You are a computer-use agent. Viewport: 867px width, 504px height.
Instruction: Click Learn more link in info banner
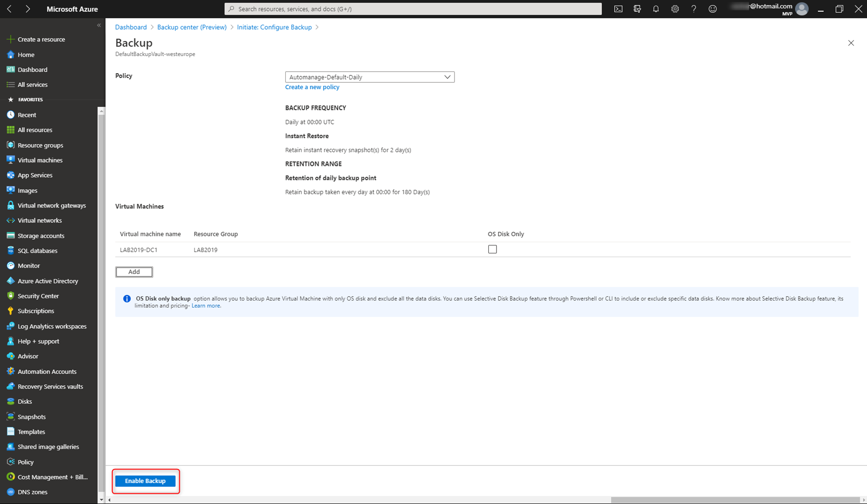pyautogui.click(x=206, y=306)
